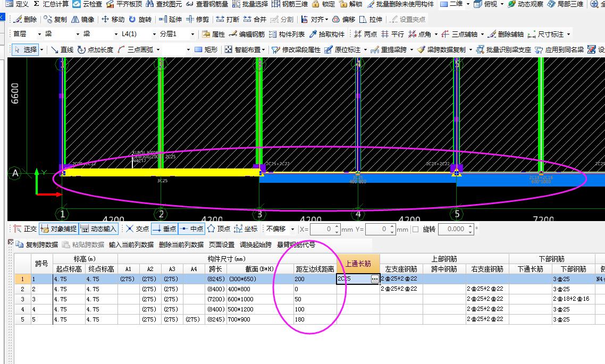Select 移动 move tool
Viewport: 605px width, 364px height.
pyautogui.click(x=113, y=19)
